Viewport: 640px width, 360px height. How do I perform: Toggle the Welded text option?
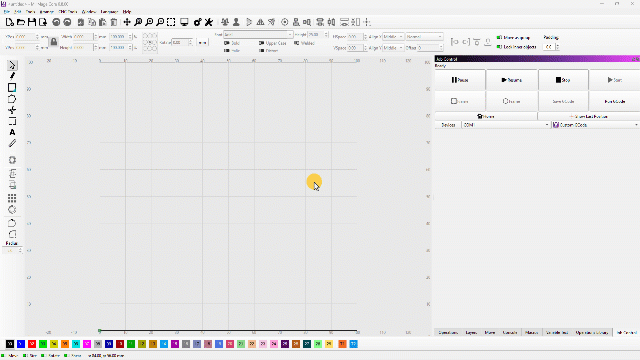point(304,43)
